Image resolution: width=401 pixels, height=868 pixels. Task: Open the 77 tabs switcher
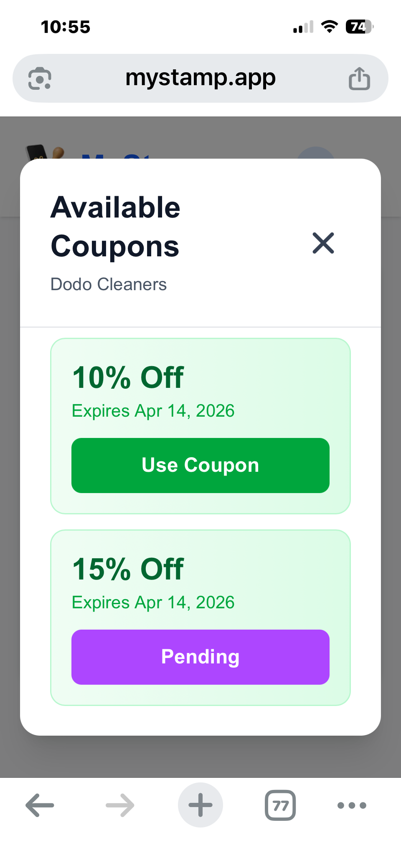pos(280,805)
